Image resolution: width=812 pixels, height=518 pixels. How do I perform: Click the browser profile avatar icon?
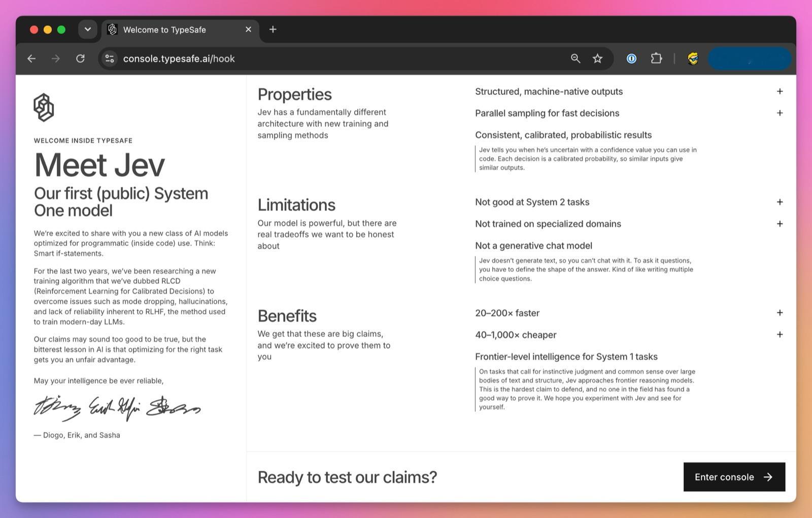[693, 59]
